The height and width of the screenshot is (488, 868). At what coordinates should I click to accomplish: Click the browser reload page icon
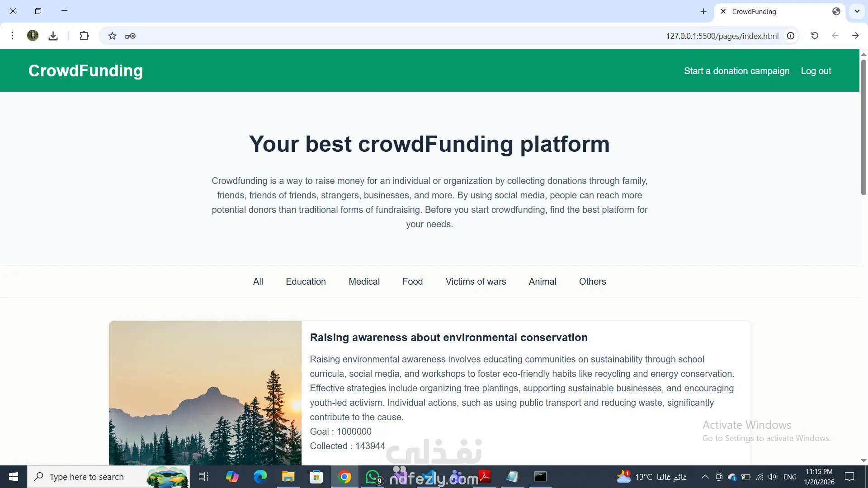click(x=815, y=36)
